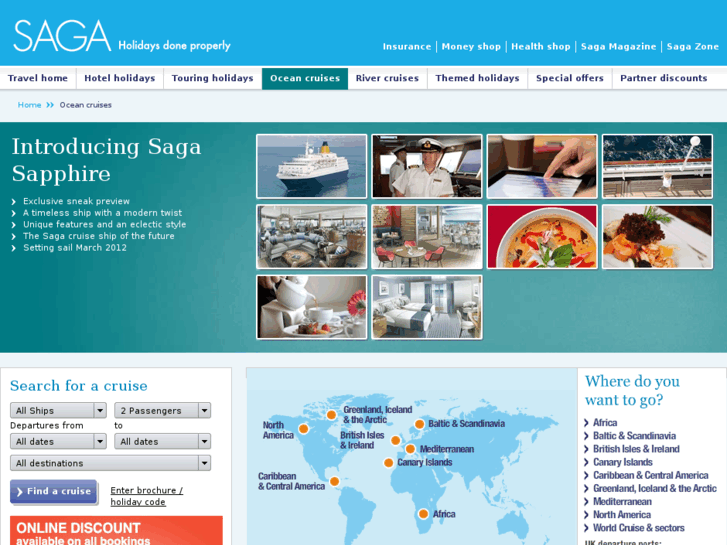
Task: Click Enter brochure / holiday code link
Action: (147, 496)
